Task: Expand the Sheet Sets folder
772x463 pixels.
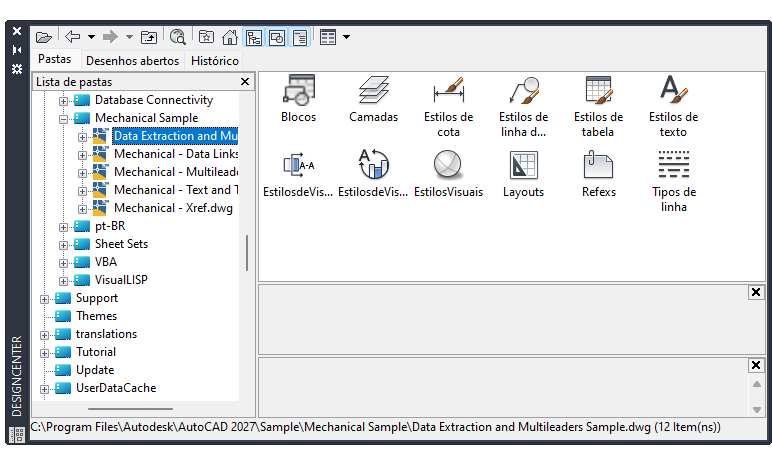Action: (64, 245)
